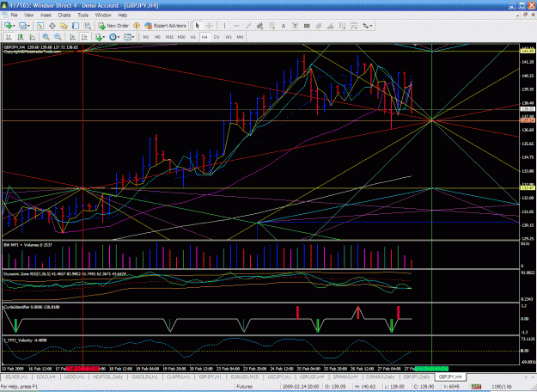
Task: Set the timeframe to W1
Action: tap(228, 37)
